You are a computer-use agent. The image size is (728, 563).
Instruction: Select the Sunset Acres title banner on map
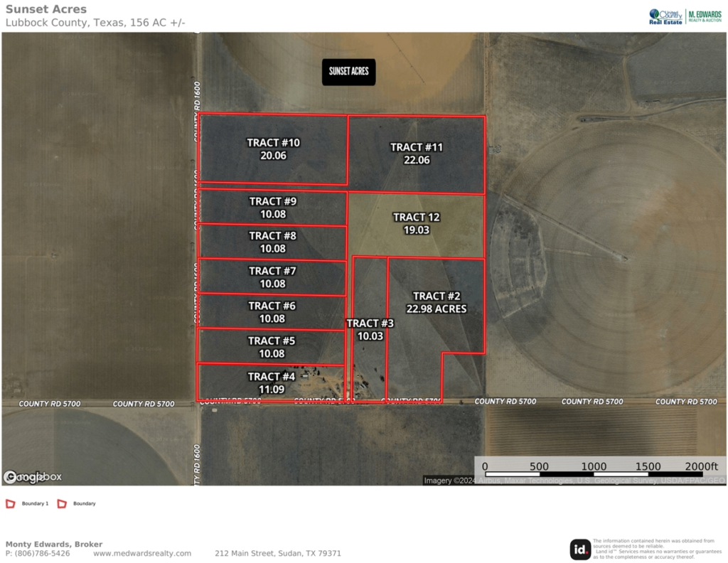pyautogui.click(x=349, y=72)
